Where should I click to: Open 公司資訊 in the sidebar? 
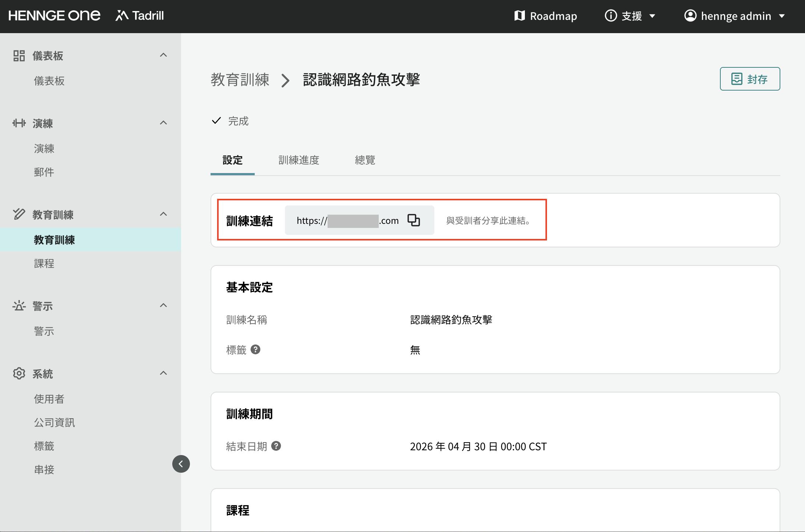tap(54, 422)
